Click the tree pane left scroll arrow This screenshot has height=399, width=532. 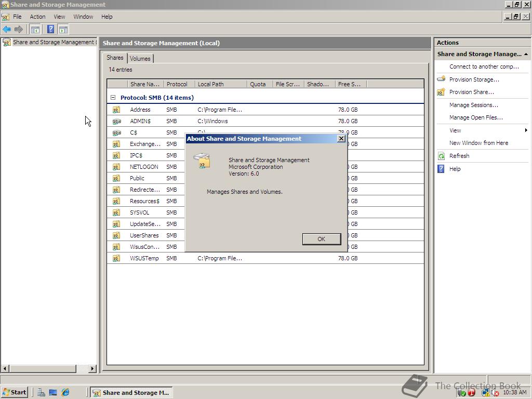point(5,368)
